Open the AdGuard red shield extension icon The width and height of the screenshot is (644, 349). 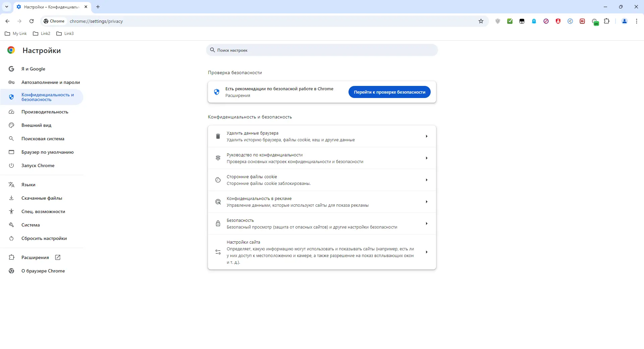558,21
